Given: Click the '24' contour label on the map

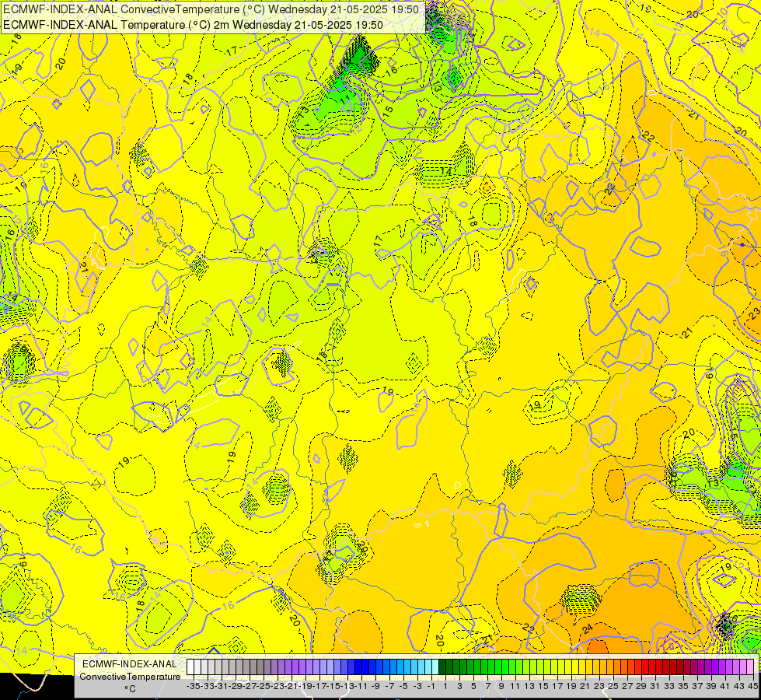Looking at the screenshot, I should (587, 628).
